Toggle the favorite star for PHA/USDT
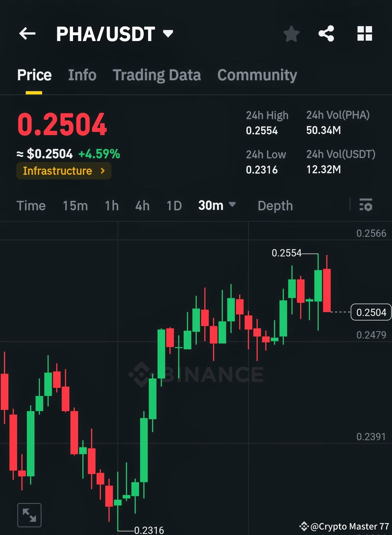The image size is (392, 535). pyautogui.click(x=291, y=33)
